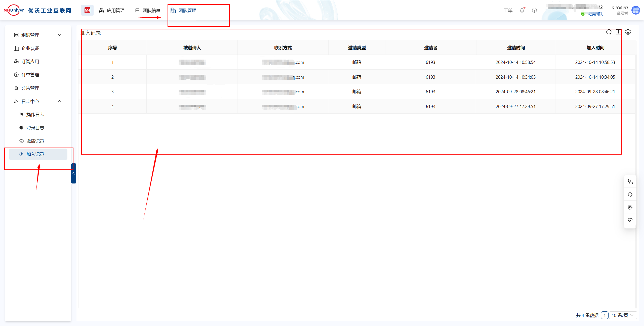This screenshot has width=644, height=326.
Task: Collapse the sidebar using the blue handle
Action: tap(73, 173)
